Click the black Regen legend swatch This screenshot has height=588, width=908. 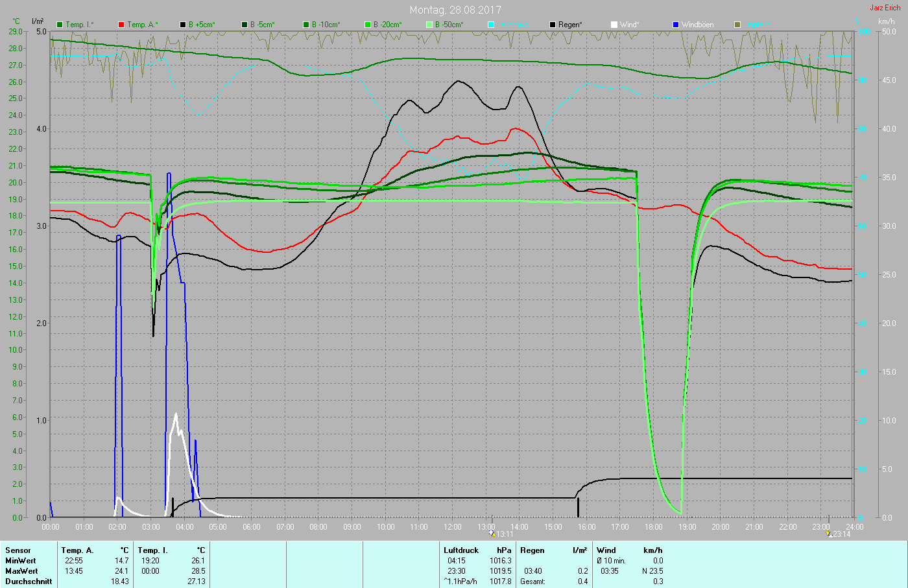pos(553,25)
